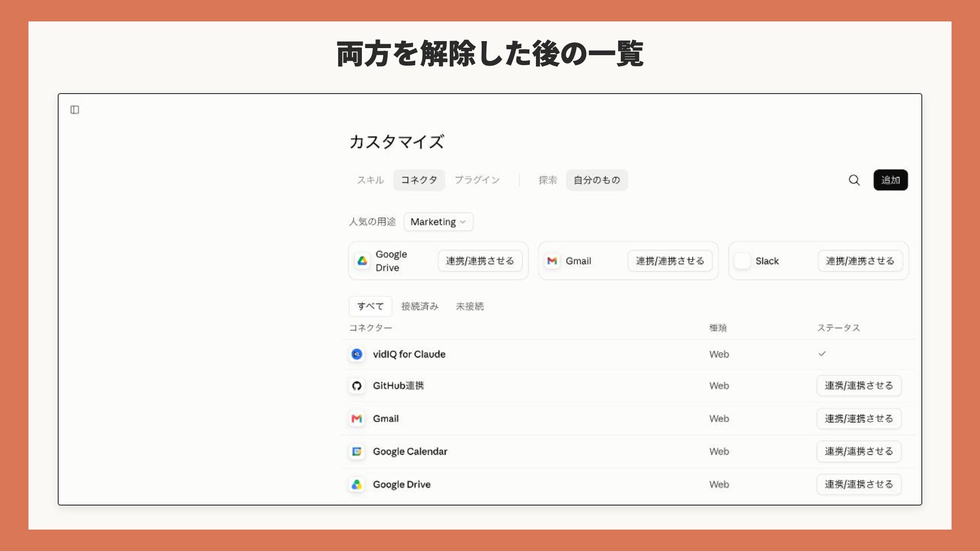Connect Google Calendar in the list
Screen dimensions: 980x551
859,451
